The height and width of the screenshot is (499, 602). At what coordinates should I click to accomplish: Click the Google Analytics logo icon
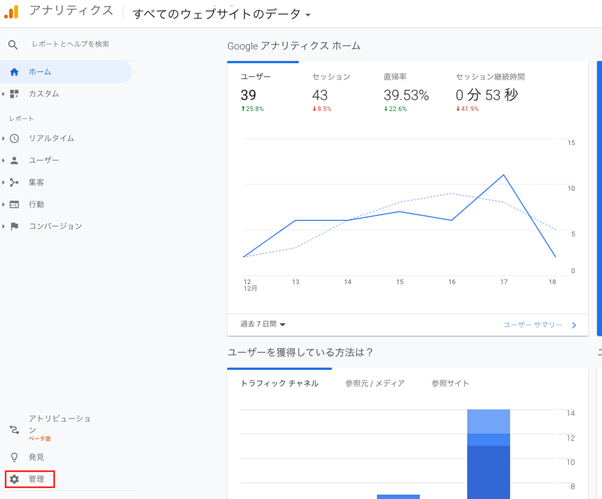12,12
